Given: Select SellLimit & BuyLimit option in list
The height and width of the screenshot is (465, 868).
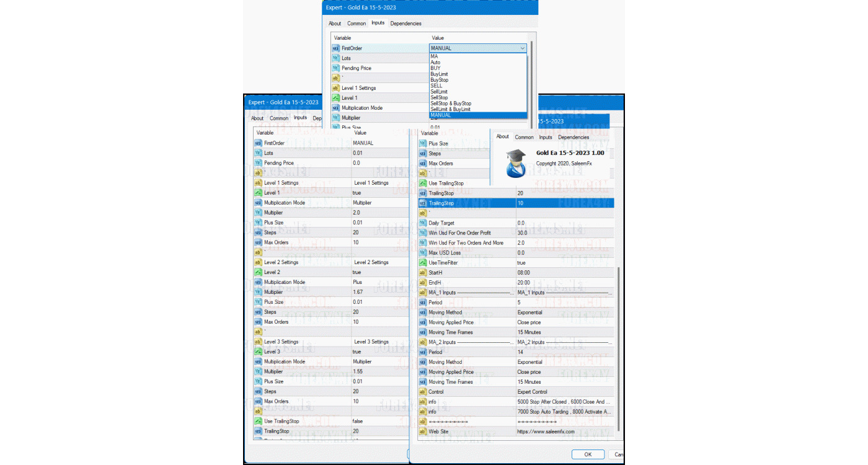Looking at the screenshot, I should (x=451, y=109).
